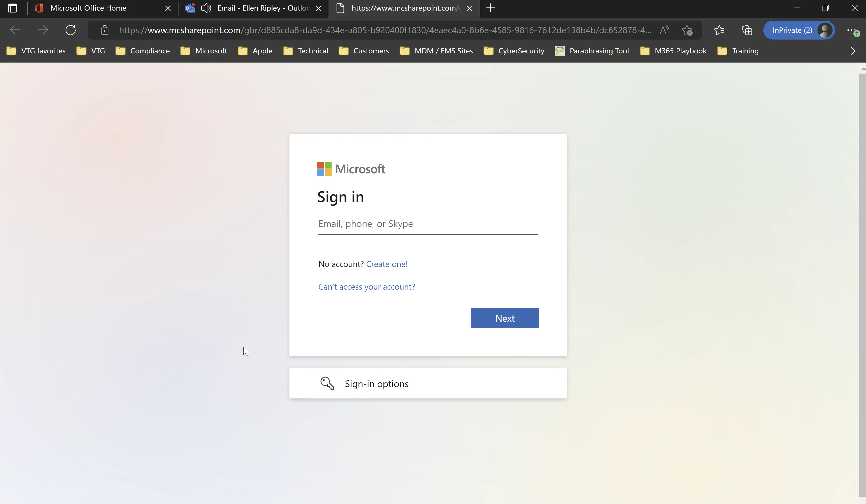
Task: Open VTG favorites bookmark folder
Action: [x=36, y=51]
